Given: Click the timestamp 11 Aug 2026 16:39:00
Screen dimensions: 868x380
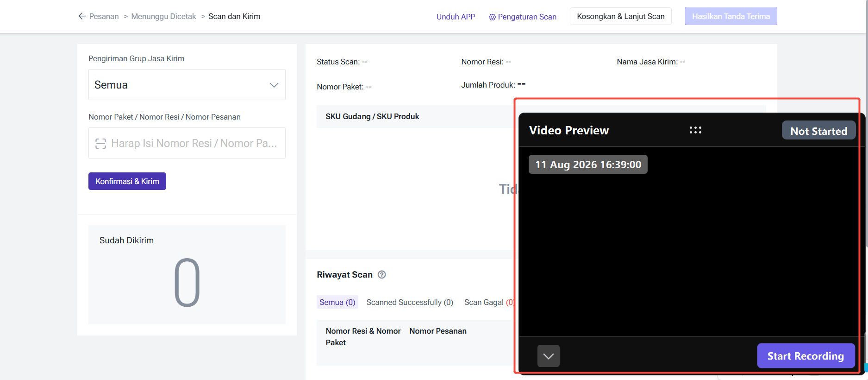Looking at the screenshot, I should (x=588, y=165).
